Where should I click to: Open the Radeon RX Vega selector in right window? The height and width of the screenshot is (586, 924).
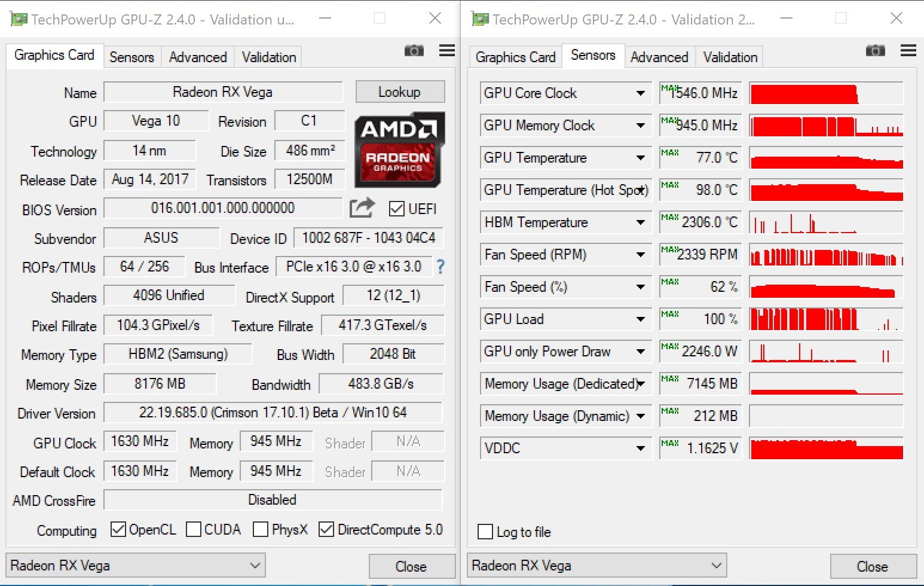point(597,566)
